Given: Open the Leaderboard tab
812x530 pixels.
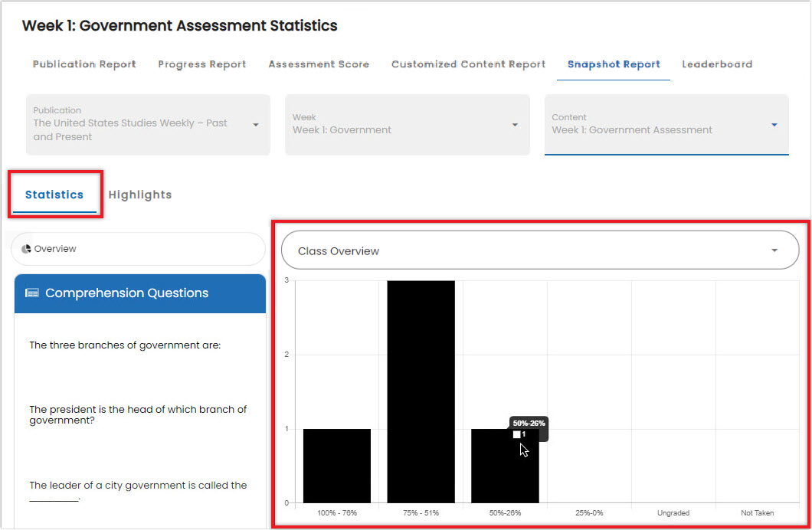Looking at the screenshot, I should (717, 64).
